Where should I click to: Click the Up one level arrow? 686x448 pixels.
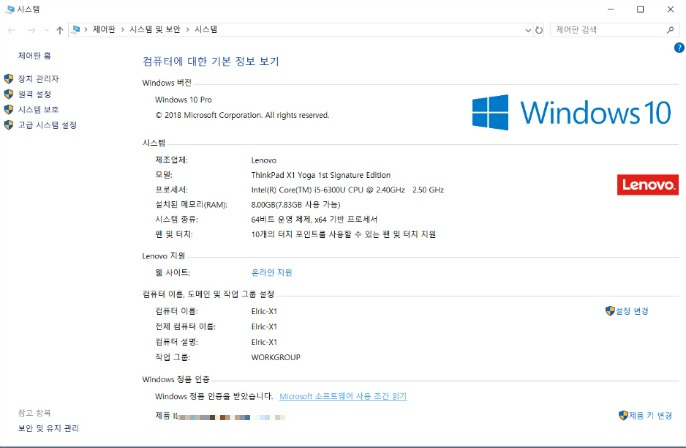click(x=60, y=30)
